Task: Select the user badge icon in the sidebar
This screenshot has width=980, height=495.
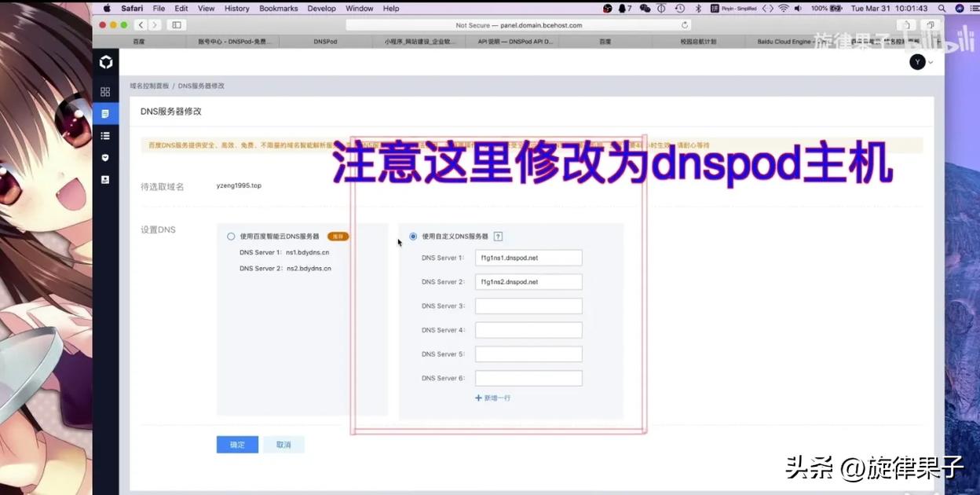Action: click(x=105, y=179)
